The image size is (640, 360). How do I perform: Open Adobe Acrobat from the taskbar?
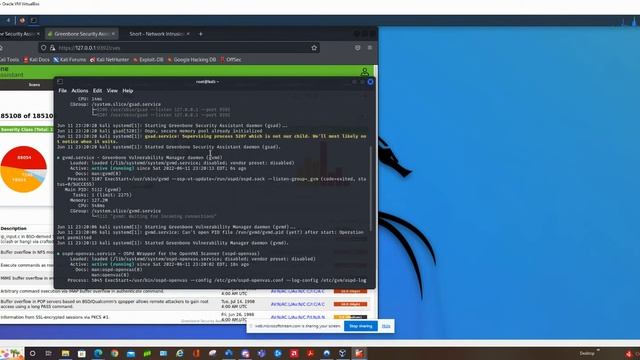[x=310, y=353]
